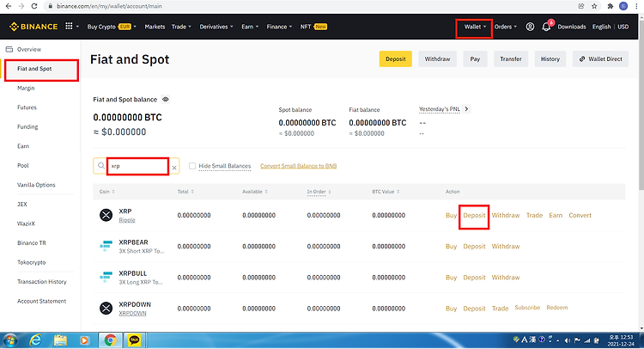Toggle balance visibility eye icon
644x349 pixels.
click(166, 100)
